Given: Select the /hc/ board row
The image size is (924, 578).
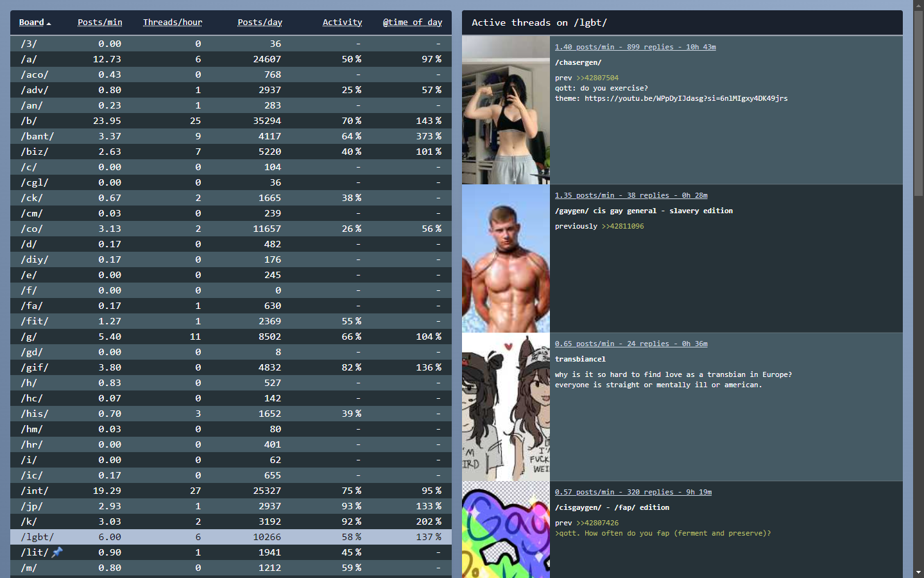Looking at the screenshot, I should click(231, 398).
